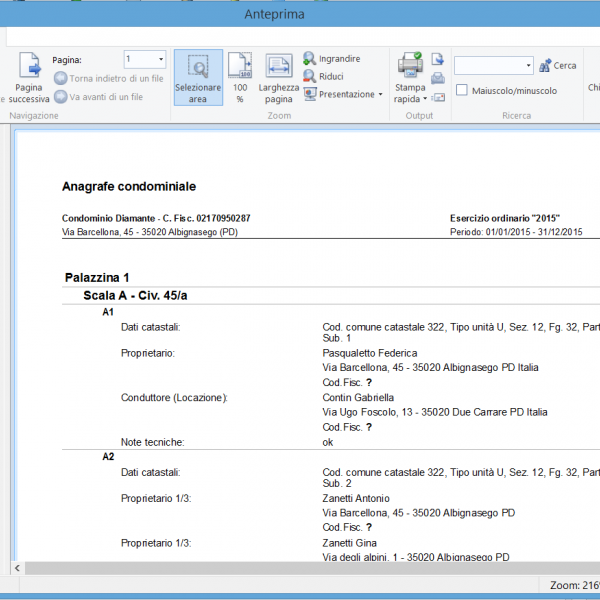600x600 pixels.
Task: Click Va avanti di un file
Action: tap(98, 97)
